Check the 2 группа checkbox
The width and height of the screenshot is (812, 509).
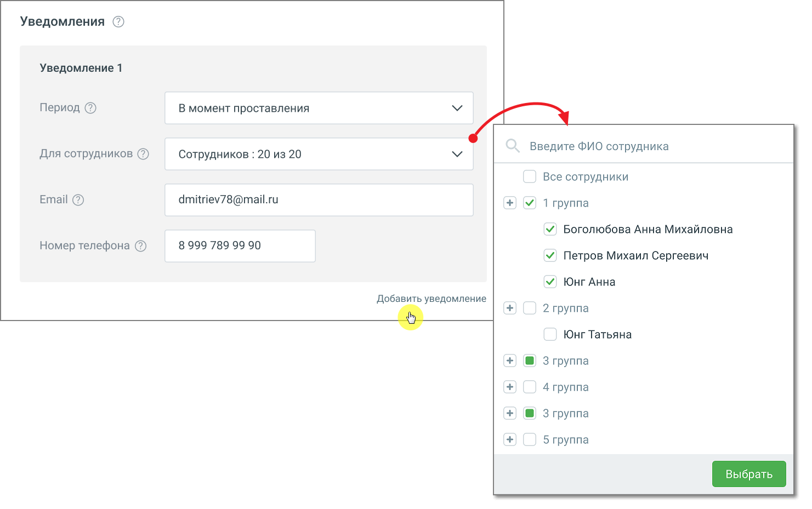[530, 308]
